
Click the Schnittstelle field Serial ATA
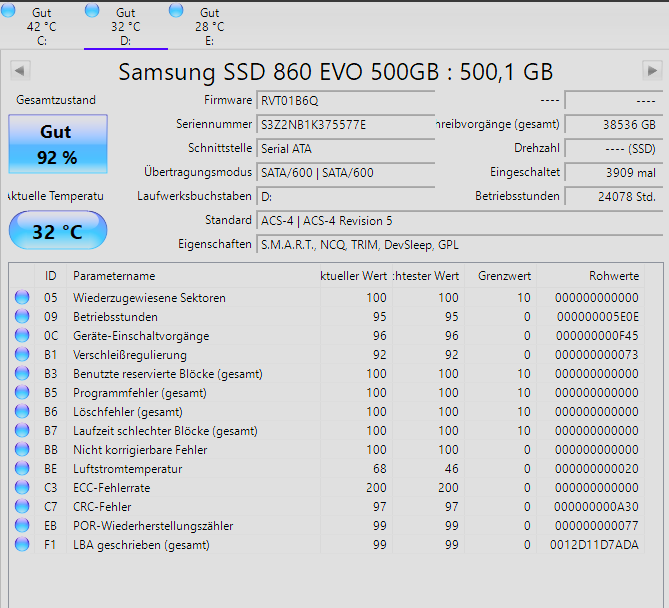345,148
